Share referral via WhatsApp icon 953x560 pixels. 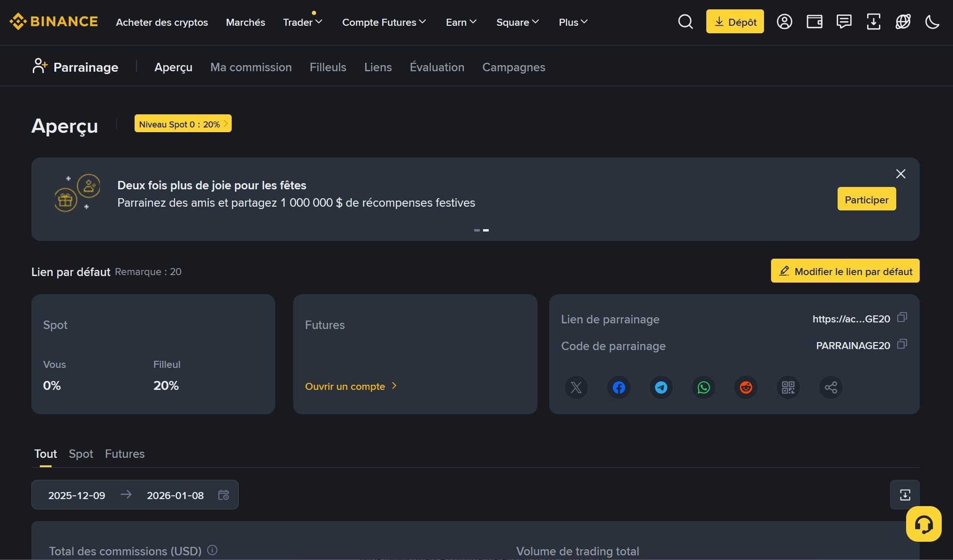click(703, 388)
